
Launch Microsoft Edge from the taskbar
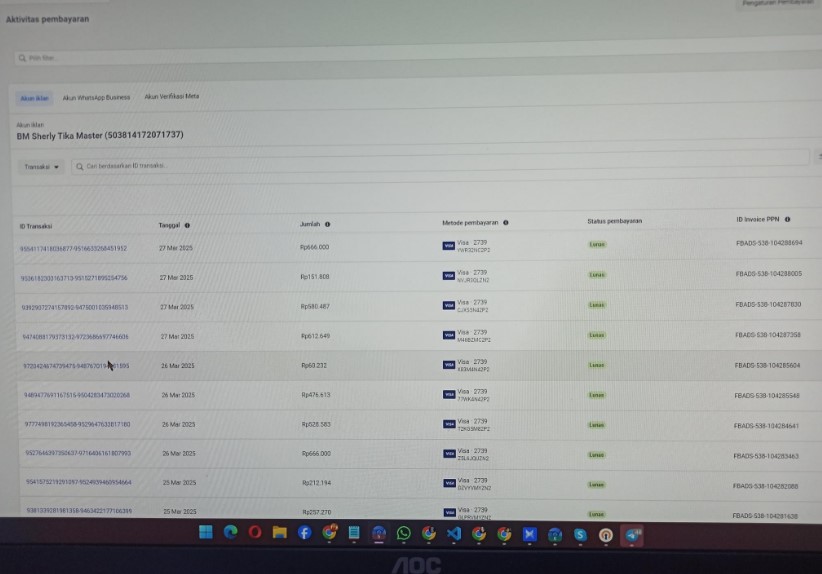tap(230, 532)
